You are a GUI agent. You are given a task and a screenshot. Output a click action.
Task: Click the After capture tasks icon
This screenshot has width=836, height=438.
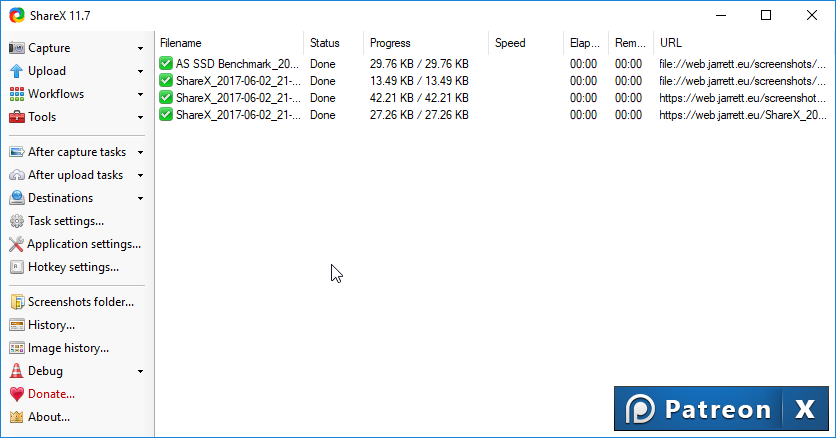click(17, 152)
